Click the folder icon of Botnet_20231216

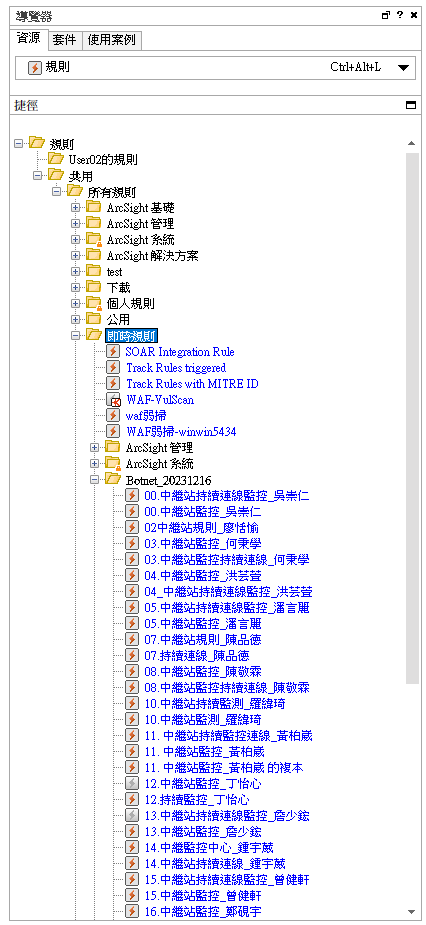click(x=113, y=479)
